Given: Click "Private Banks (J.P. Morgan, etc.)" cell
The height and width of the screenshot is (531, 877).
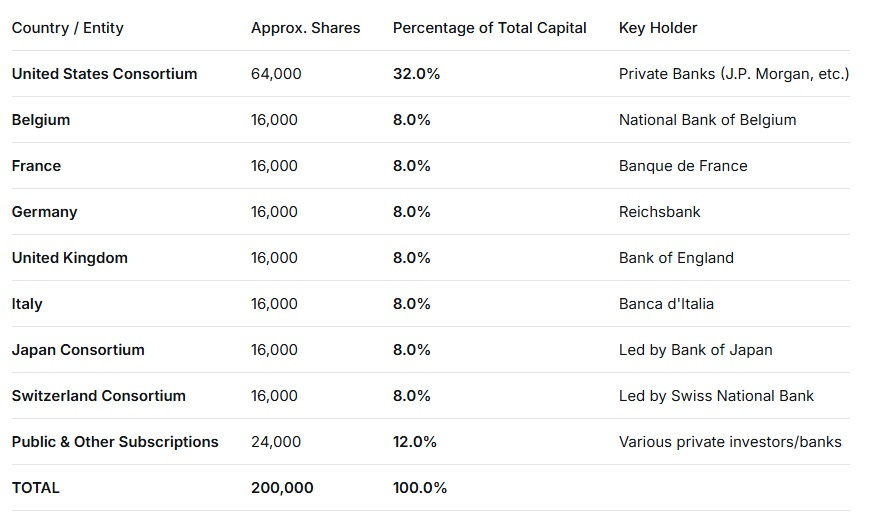Looking at the screenshot, I should coord(733,74).
